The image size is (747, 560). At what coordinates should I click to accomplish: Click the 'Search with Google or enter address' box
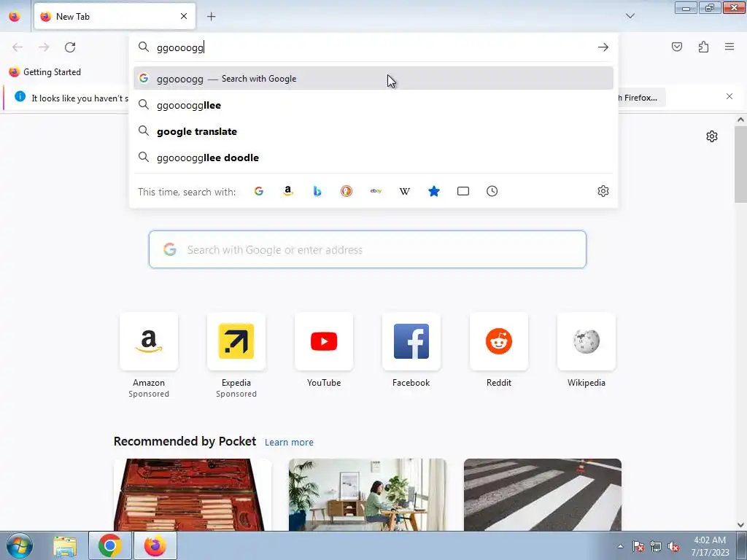[368, 249]
